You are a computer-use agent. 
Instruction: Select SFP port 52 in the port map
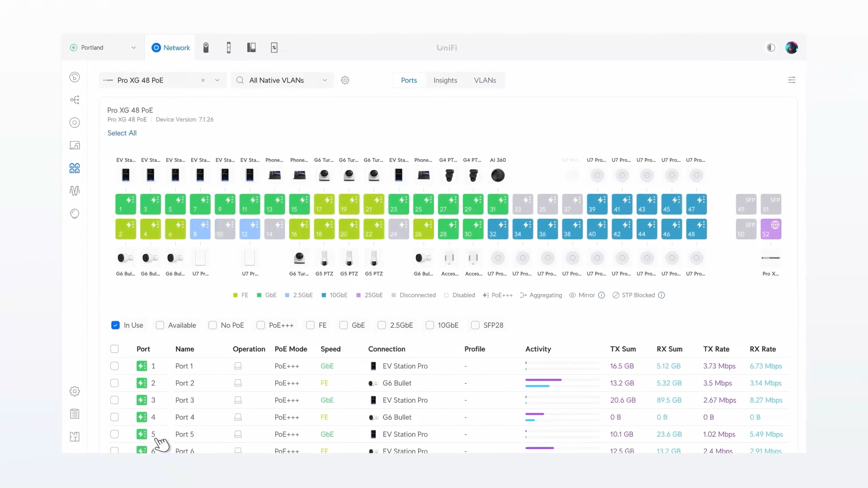tap(771, 229)
